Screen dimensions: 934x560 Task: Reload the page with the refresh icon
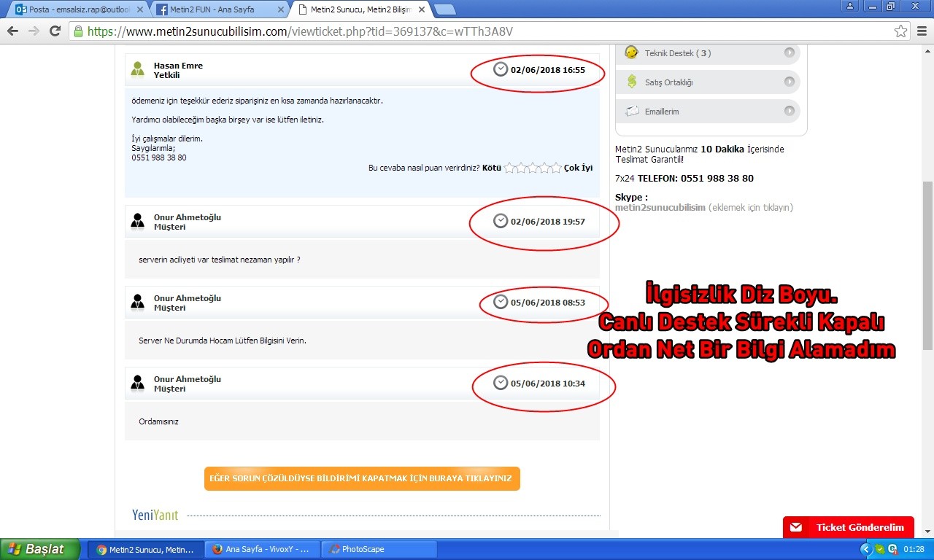click(55, 31)
